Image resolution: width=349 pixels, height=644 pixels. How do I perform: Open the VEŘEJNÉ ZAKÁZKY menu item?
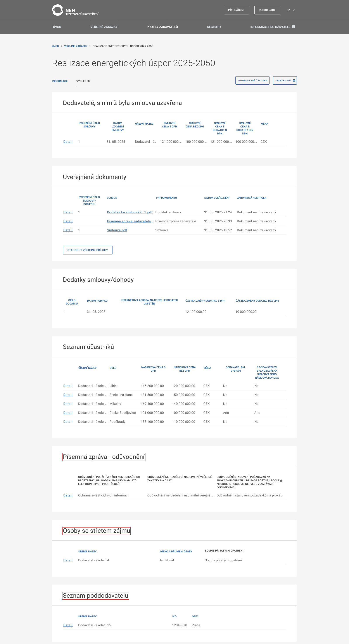[x=104, y=27]
